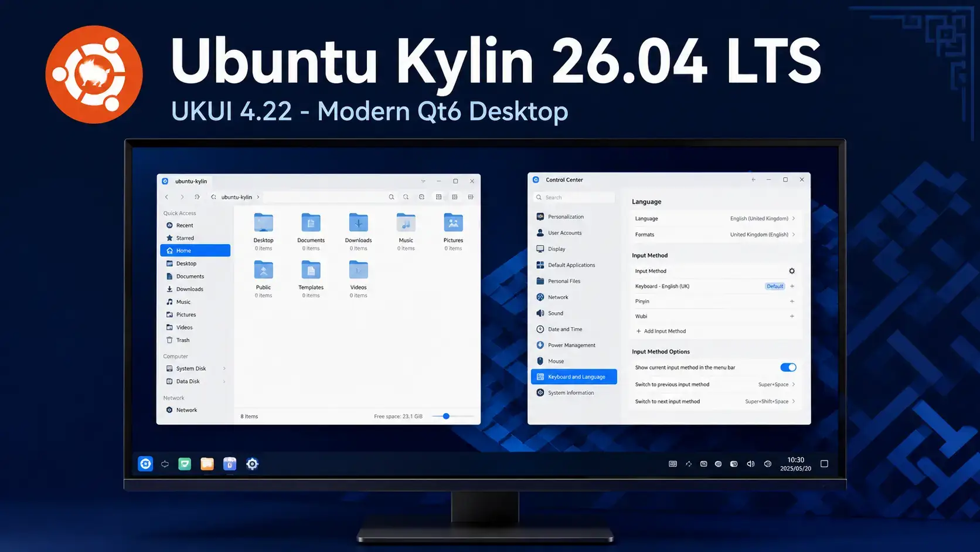Click Add Input Method
This screenshot has height=552, width=980.
click(661, 331)
